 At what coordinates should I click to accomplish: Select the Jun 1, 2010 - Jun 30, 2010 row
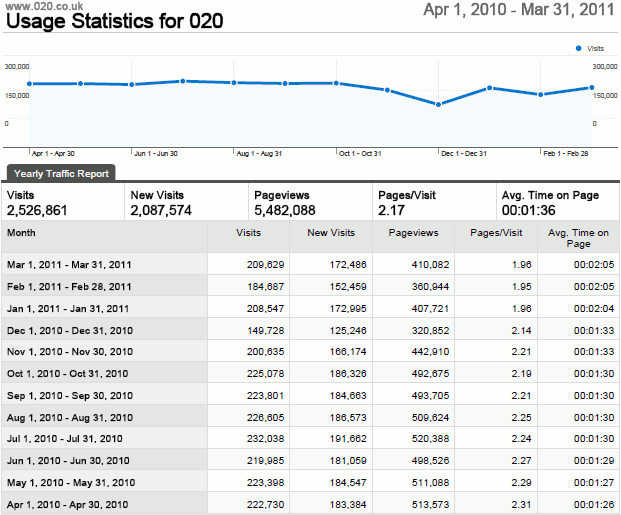[x=310, y=460]
